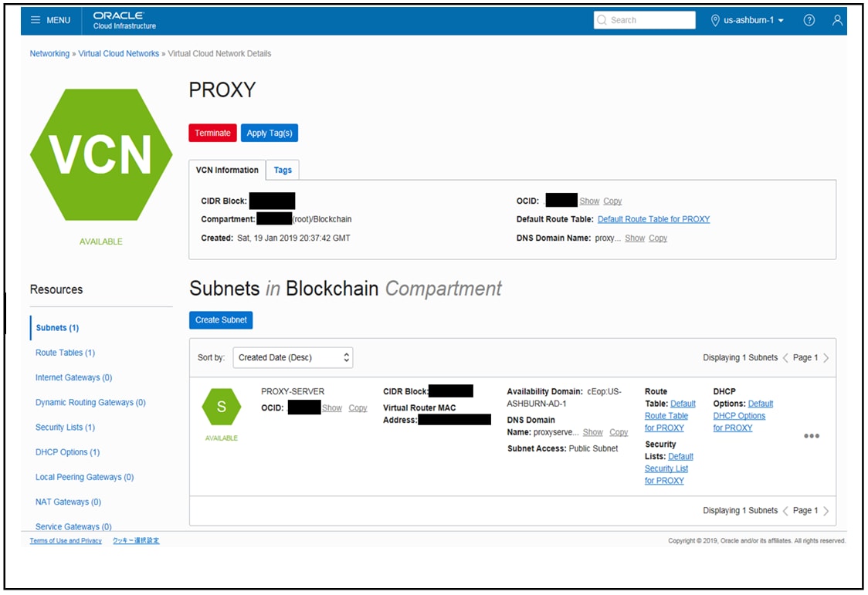
Task: Click the red Terminate button
Action: click(x=212, y=133)
